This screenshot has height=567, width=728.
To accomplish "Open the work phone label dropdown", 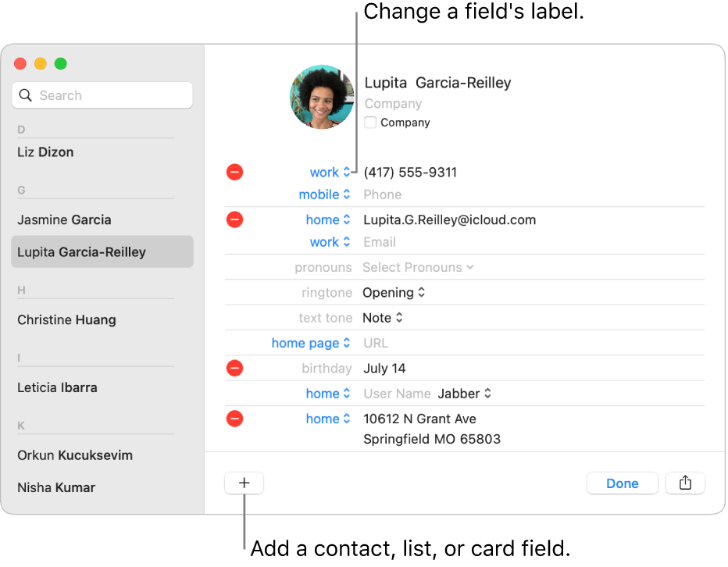I will (x=330, y=173).
